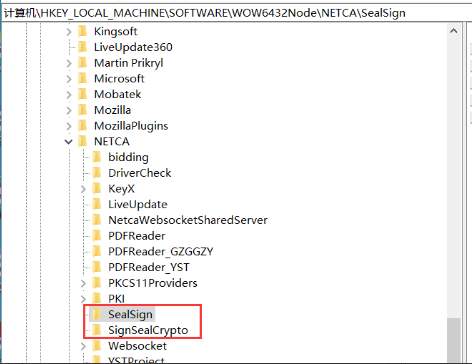Expand the Mobatek registry key
The image size is (472, 364).
69,94
